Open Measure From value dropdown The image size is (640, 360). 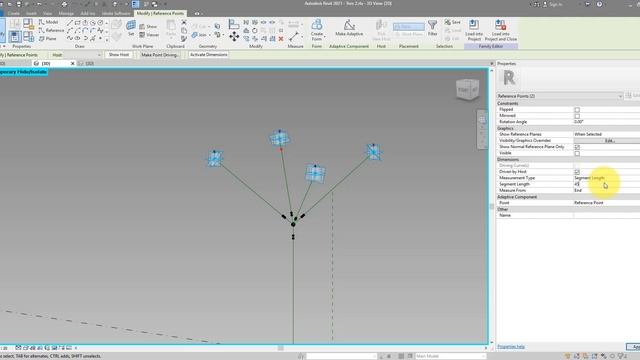pos(607,190)
